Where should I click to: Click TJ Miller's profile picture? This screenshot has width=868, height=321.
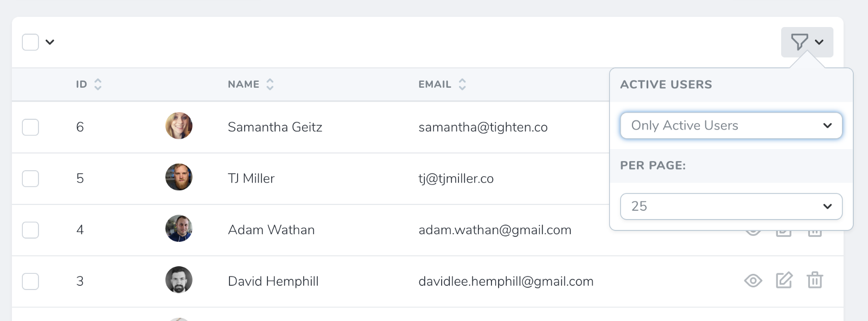pos(179,177)
